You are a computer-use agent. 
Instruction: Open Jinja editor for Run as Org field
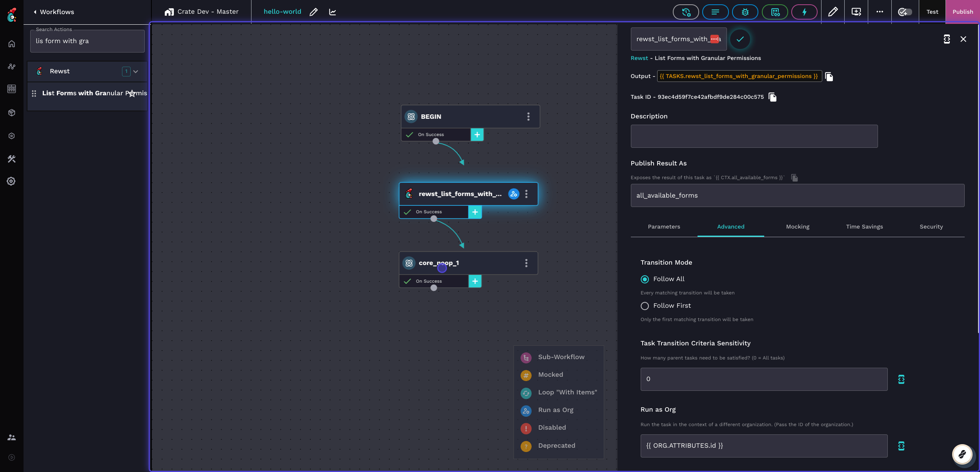point(901,446)
